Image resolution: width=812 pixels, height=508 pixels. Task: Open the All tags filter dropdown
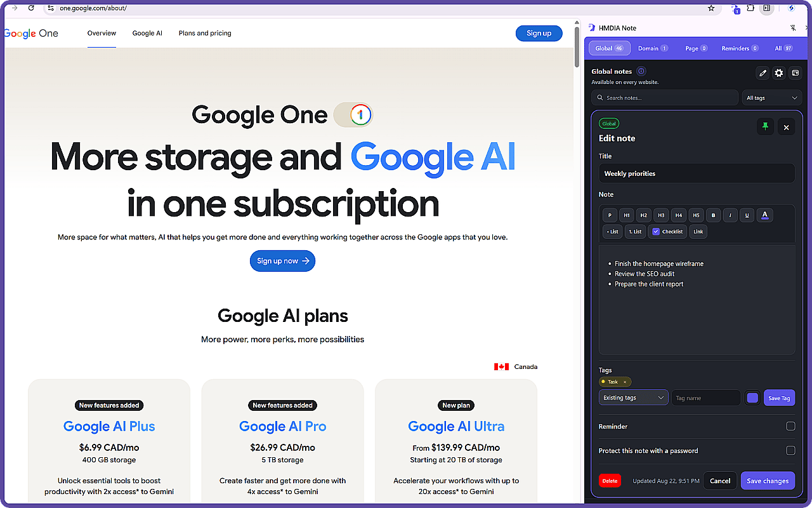coord(772,98)
